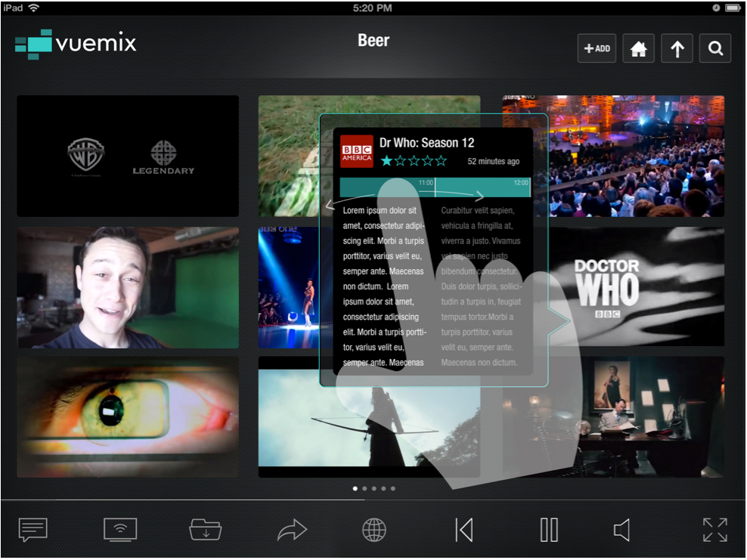Skip to previous with back icon
Image resolution: width=747 pixels, height=560 pixels.
click(x=464, y=530)
